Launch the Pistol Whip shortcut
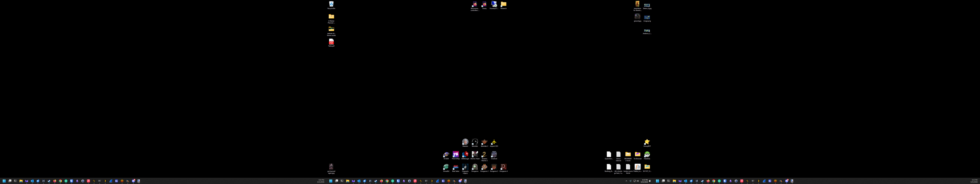The width and height of the screenshot is (980, 184). [456, 155]
